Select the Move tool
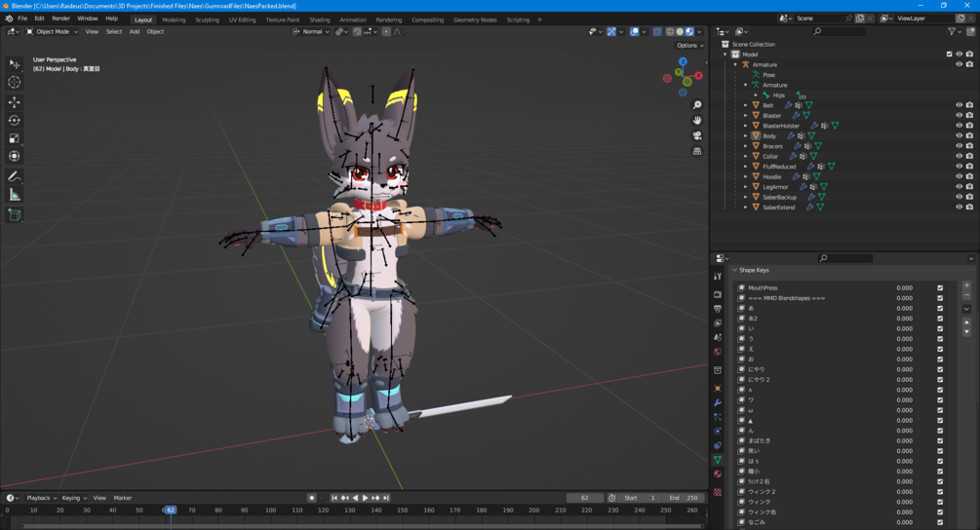The height and width of the screenshot is (530, 980). click(x=14, y=101)
